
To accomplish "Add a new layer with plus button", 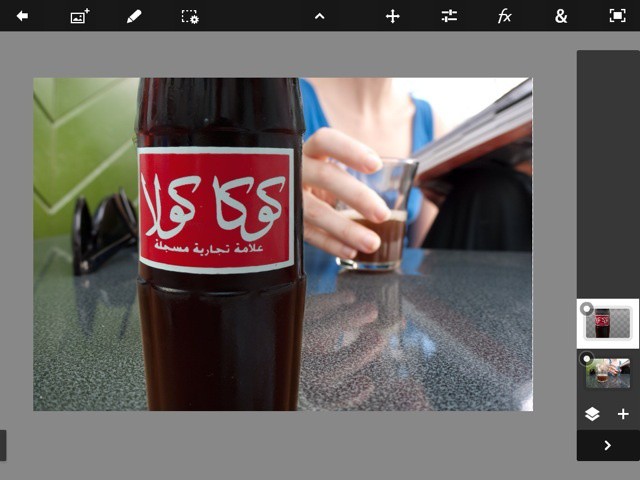I will [x=623, y=414].
